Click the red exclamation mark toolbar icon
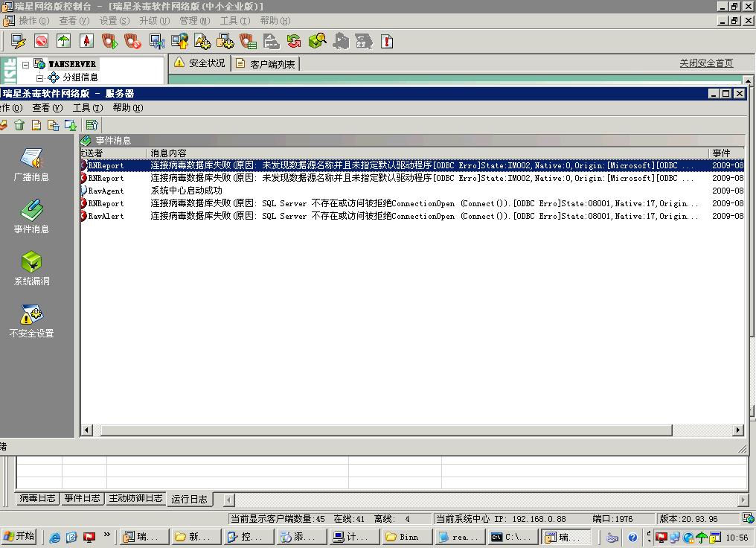Screen dimensions: 756x548 point(387,41)
